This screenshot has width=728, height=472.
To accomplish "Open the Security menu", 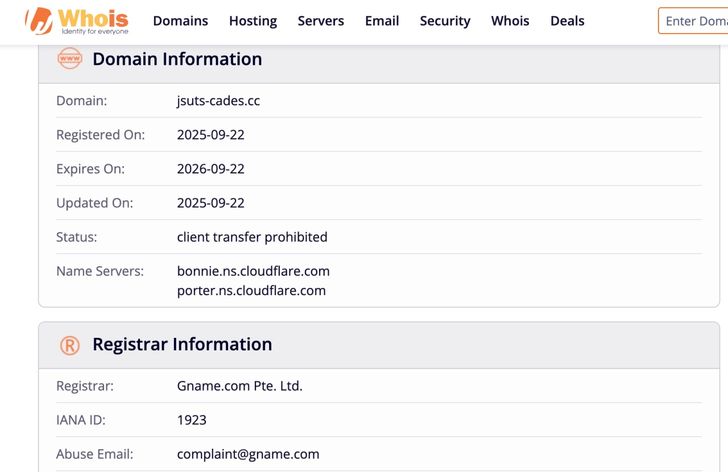I will (x=445, y=21).
